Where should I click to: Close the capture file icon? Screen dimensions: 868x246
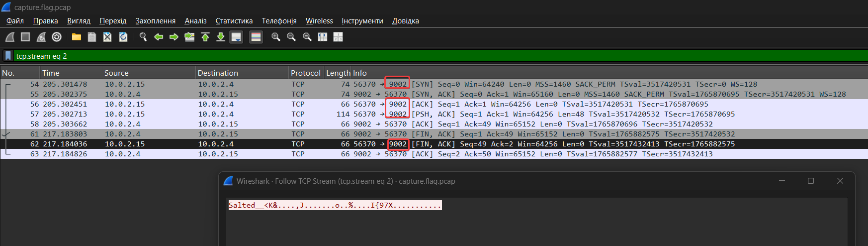click(x=107, y=37)
